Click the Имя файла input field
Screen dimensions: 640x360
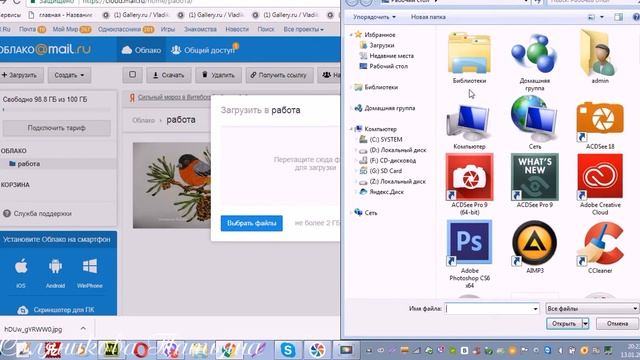pyautogui.click(x=488, y=309)
